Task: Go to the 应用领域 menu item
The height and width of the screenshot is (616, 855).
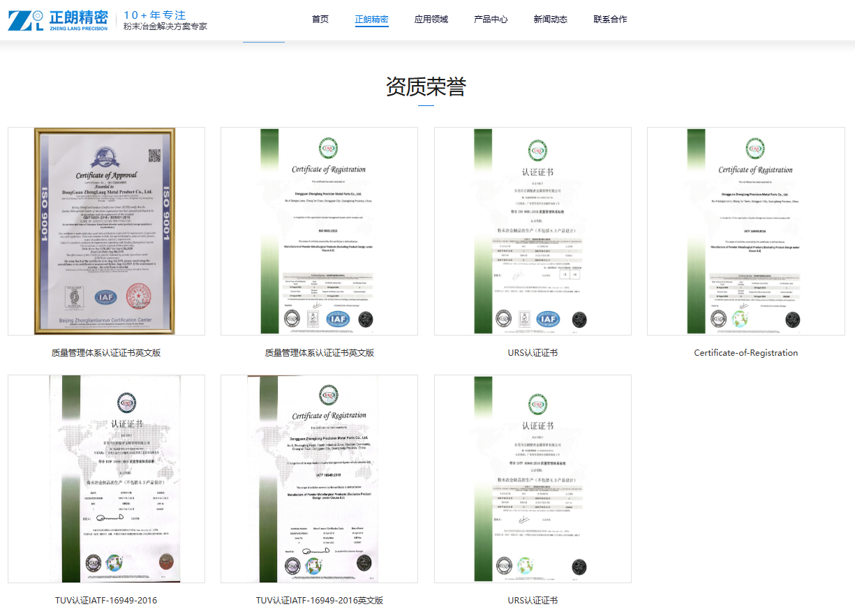Action: point(431,20)
